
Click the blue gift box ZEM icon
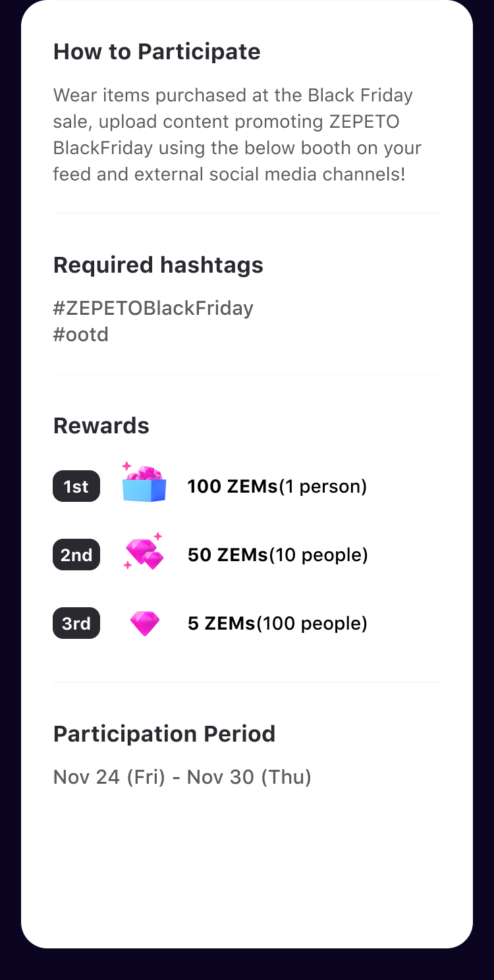(144, 482)
